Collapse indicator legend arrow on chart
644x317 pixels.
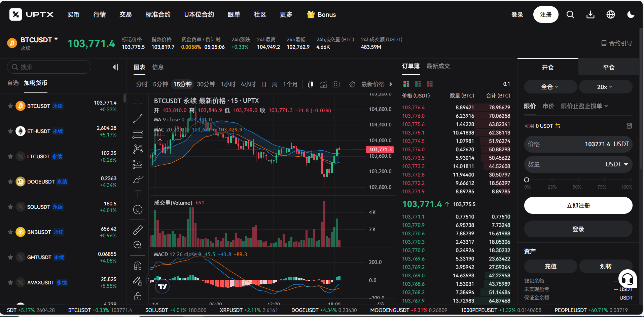click(160, 140)
